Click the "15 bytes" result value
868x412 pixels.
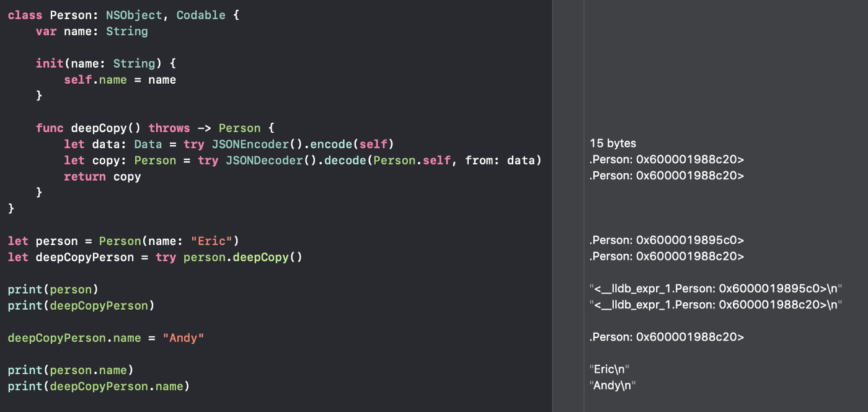point(613,143)
